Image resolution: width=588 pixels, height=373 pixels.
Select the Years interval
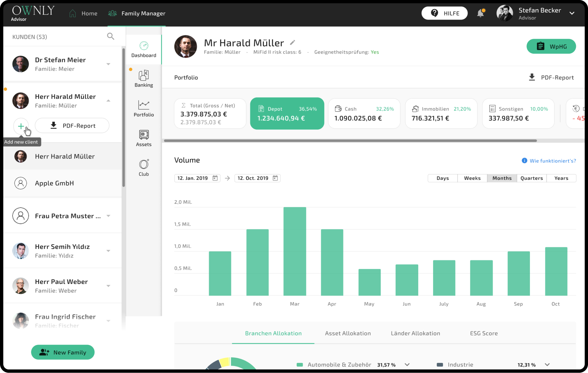(x=561, y=178)
